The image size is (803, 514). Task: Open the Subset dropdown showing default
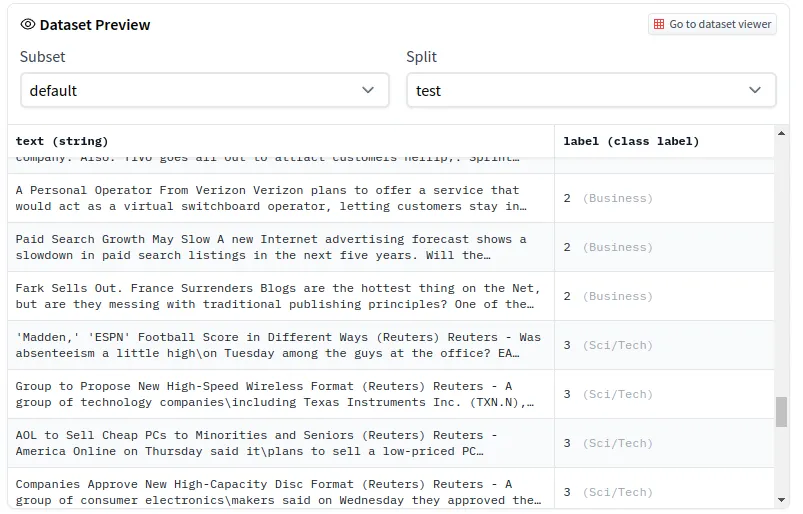coord(205,90)
